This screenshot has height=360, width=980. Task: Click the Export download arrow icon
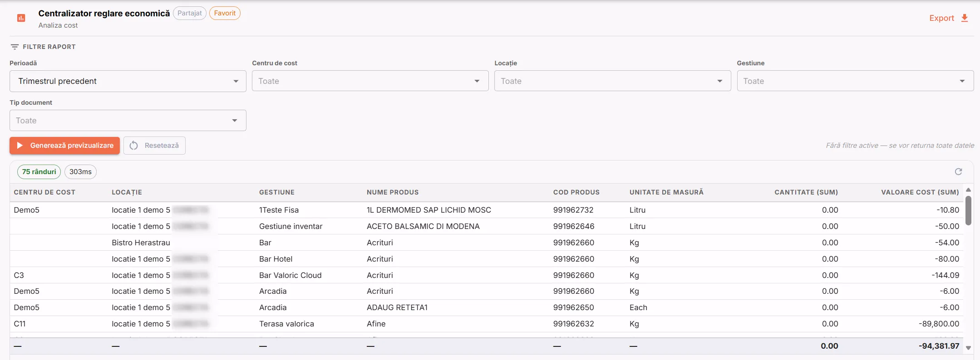[x=965, y=18]
